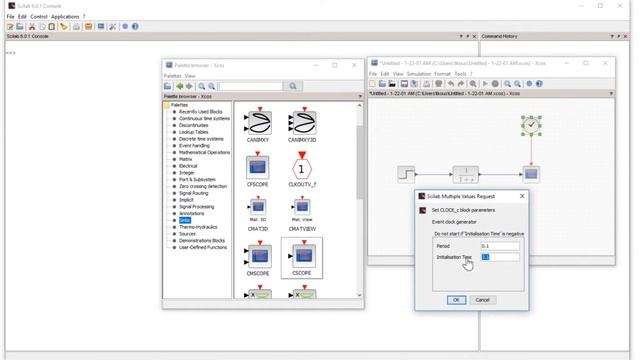Launch SciNotes from console toolbar
The image size is (640, 360).
(x=10, y=27)
